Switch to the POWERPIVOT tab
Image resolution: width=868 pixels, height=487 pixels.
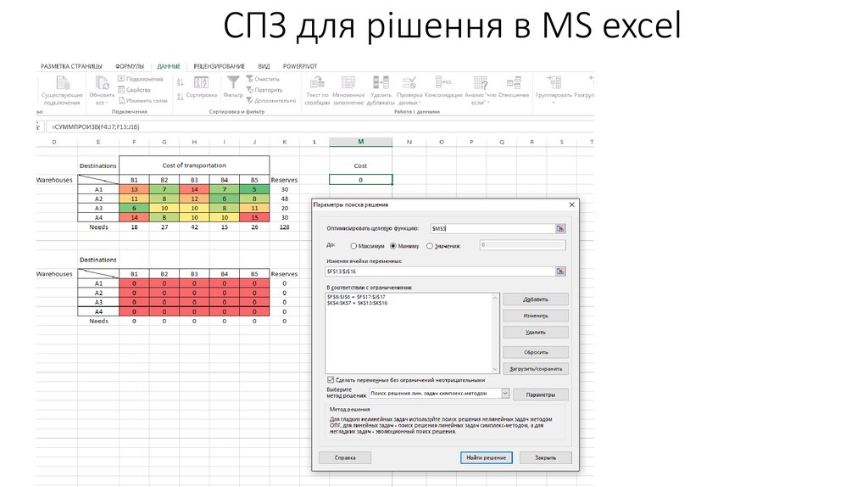[x=300, y=66]
